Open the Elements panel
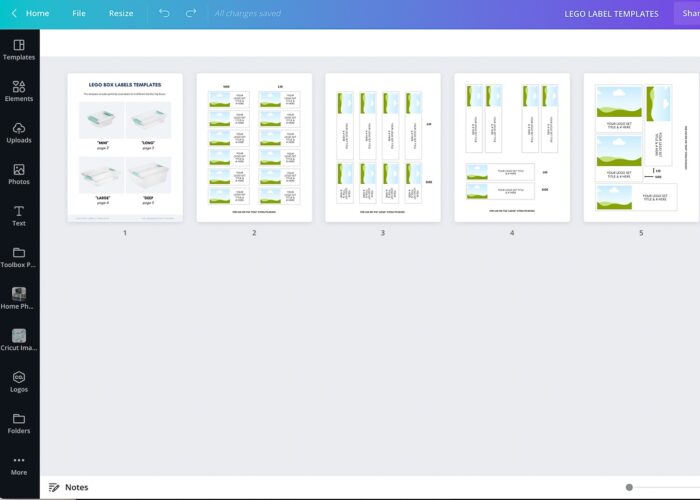Screen dimensions: 700x500 coord(19,90)
